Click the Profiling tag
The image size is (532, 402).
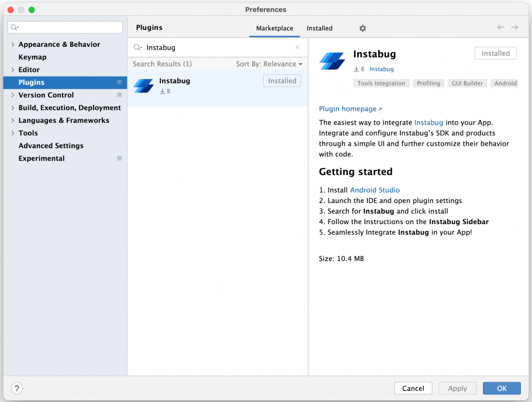[428, 83]
